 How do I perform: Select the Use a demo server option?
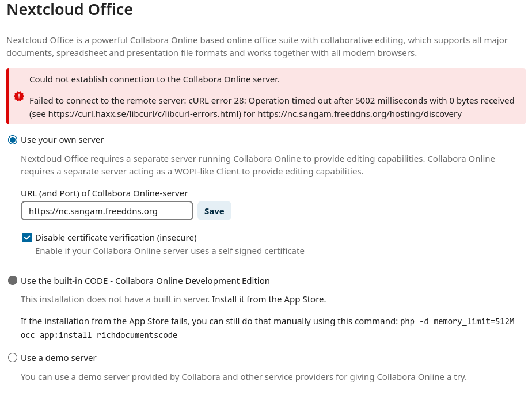13,357
